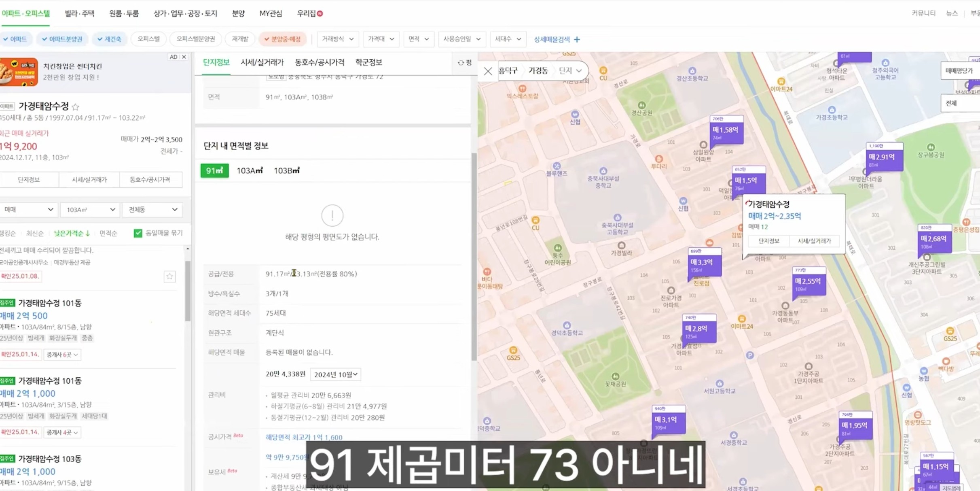Click the 매 3.3억 map price marker
Image resolution: width=980 pixels, height=491 pixels.
coord(704,262)
